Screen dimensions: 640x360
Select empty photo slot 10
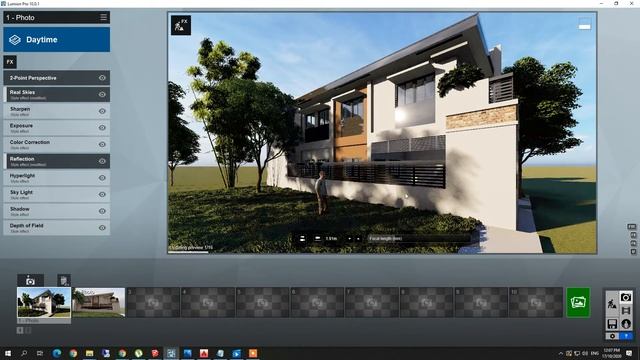(x=536, y=302)
